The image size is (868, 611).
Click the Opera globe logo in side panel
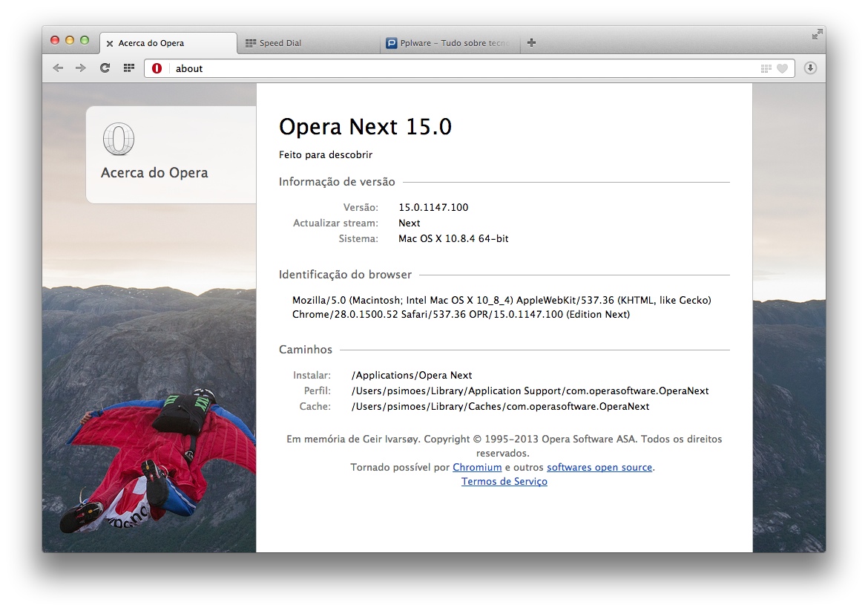coord(119,139)
